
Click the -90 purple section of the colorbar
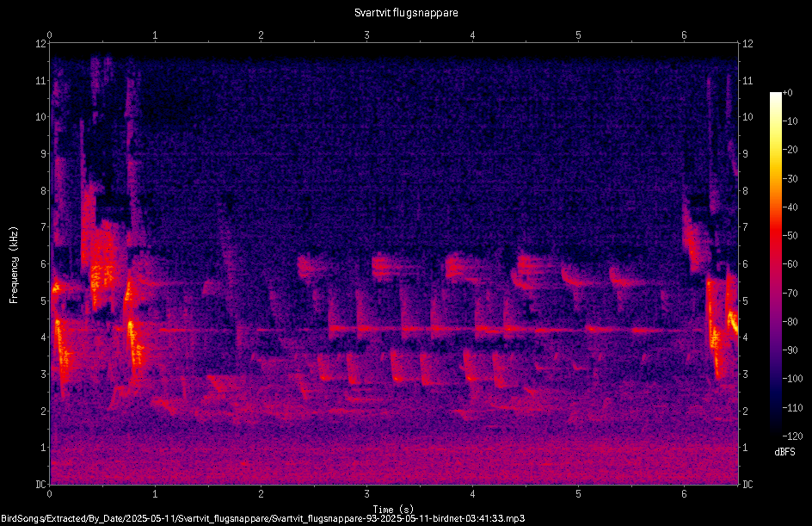(775, 350)
